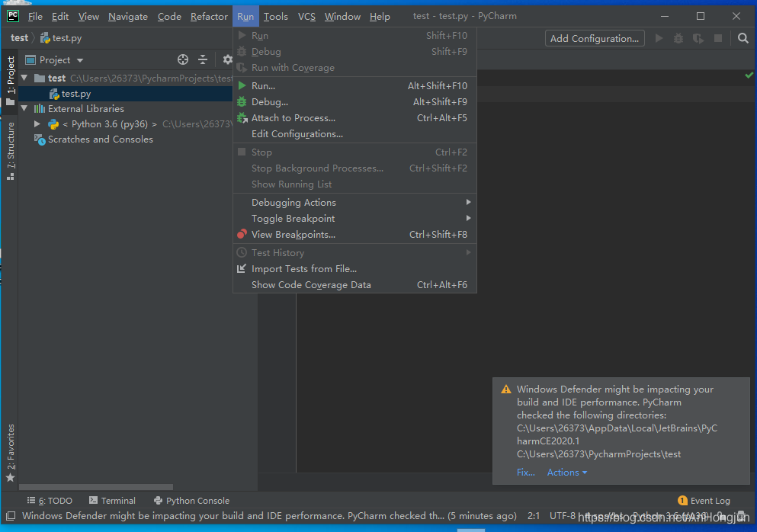
Task: Open View Breakpoints...
Action: (354, 235)
